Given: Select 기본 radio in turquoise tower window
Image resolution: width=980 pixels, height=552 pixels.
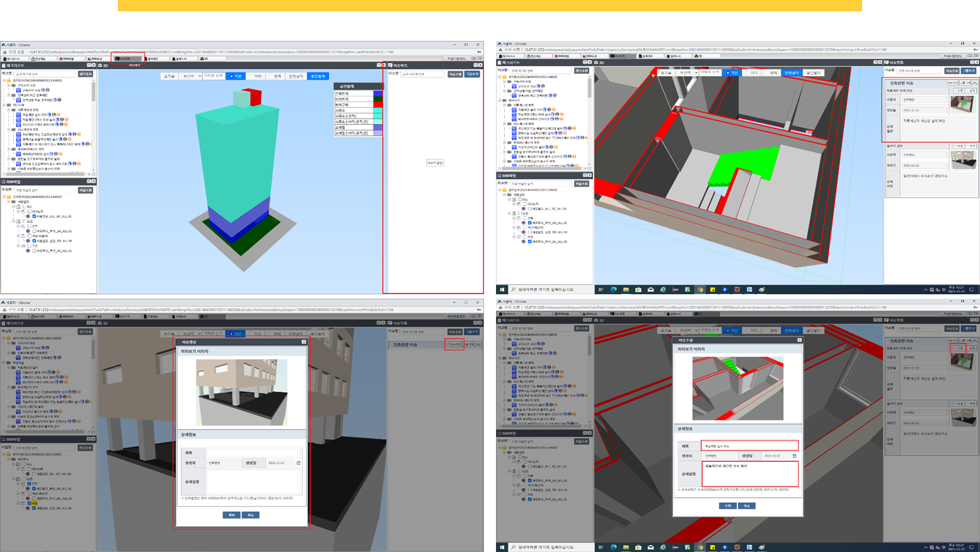Looking at the screenshot, I should tap(236, 76).
